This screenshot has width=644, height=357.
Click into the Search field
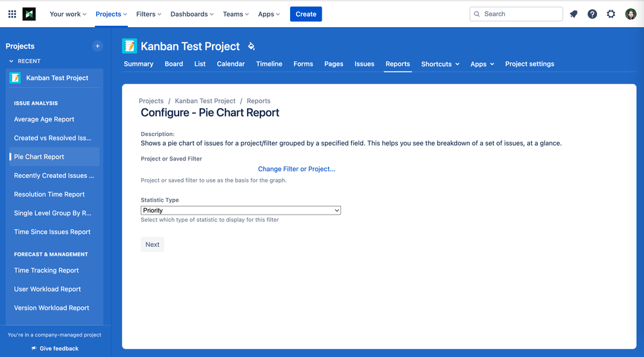[516, 14]
